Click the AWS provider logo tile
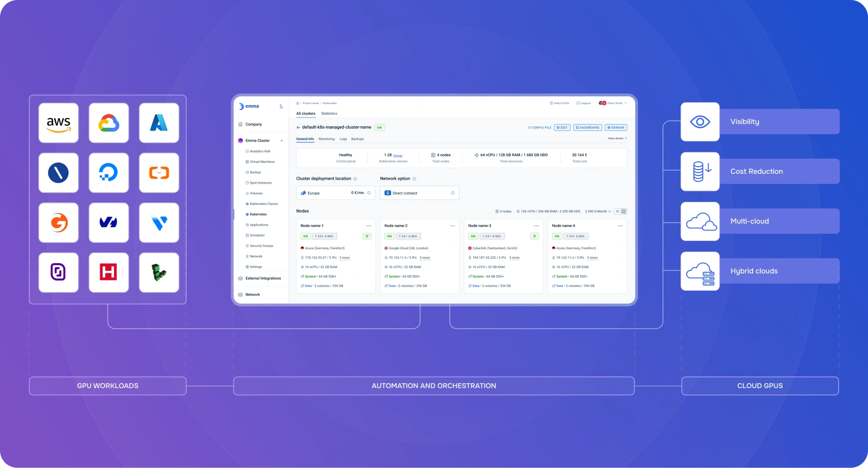Viewport: 868px width, 468px height. point(58,123)
